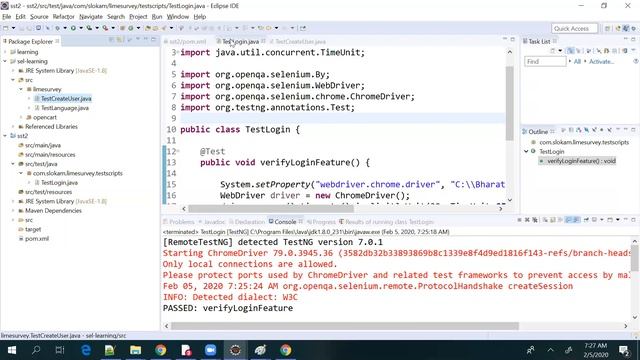Viewport: 640px width, 360px height.
Task: Click the New Java Class toolbar icon
Action: click(x=131, y=28)
